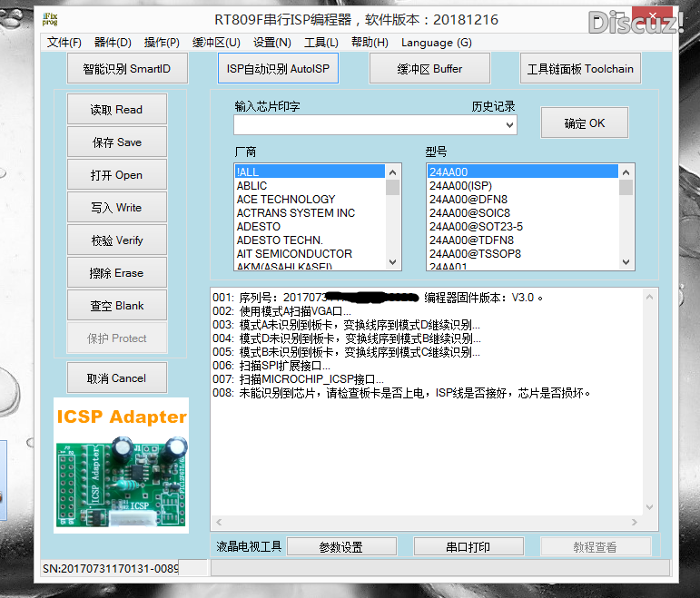Select 24AA00@SOIC8 in the model list
Screen dimensions: 700x598
[x=469, y=213]
